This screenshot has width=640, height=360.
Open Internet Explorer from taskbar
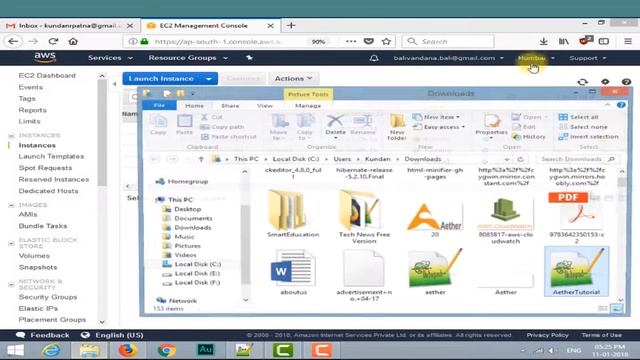(x=51, y=350)
